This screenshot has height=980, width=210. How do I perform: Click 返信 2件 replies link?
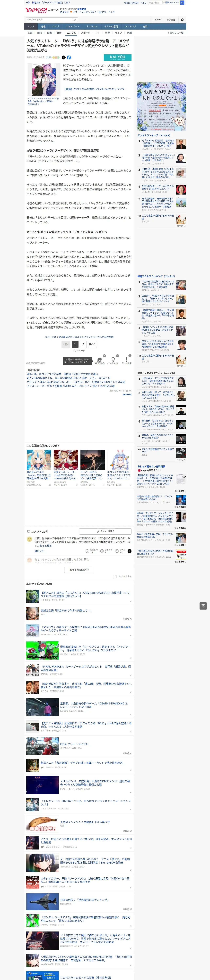coord(39,551)
